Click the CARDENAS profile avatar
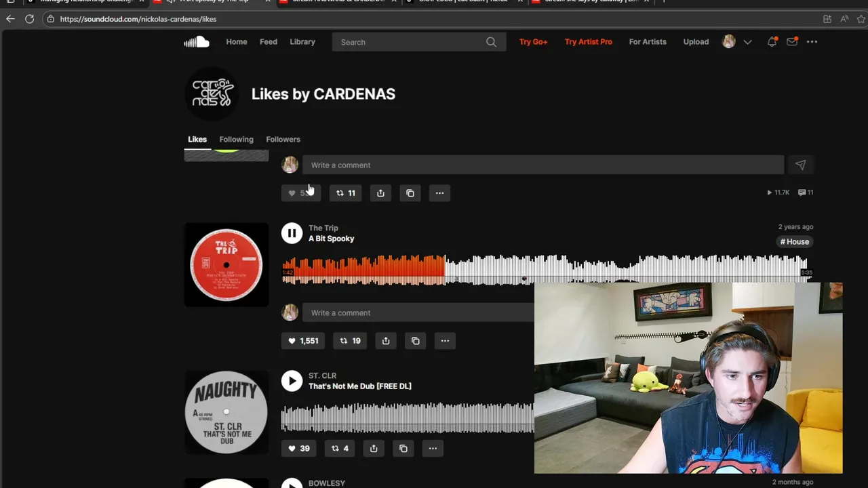 click(212, 94)
